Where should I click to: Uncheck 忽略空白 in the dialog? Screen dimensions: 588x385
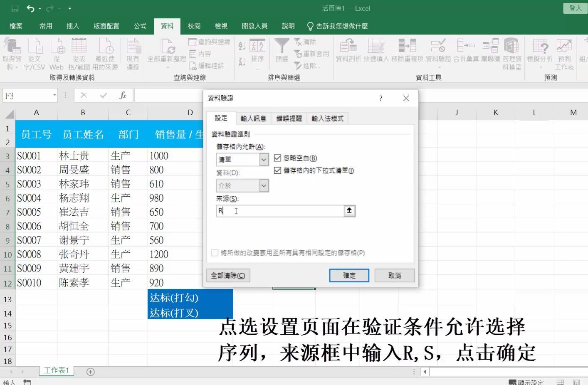[277, 158]
